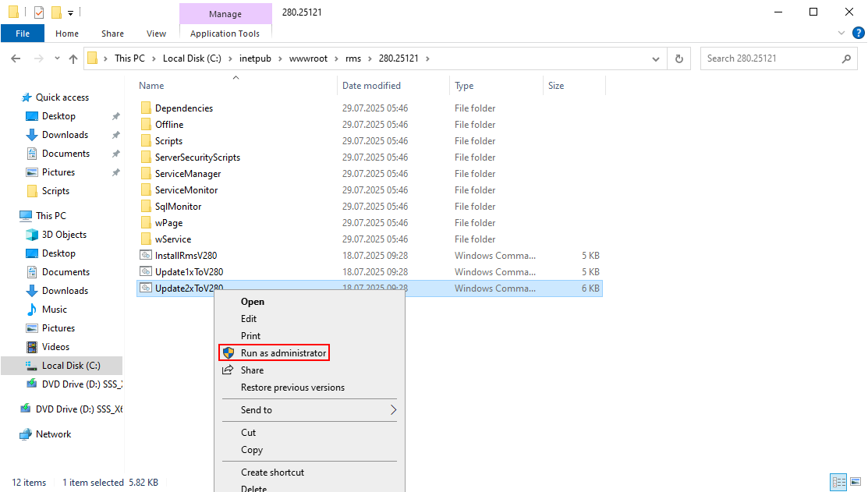The image size is (868, 492).
Task: Switch to the Home ribbon tab
Action: tap(67, 34)
